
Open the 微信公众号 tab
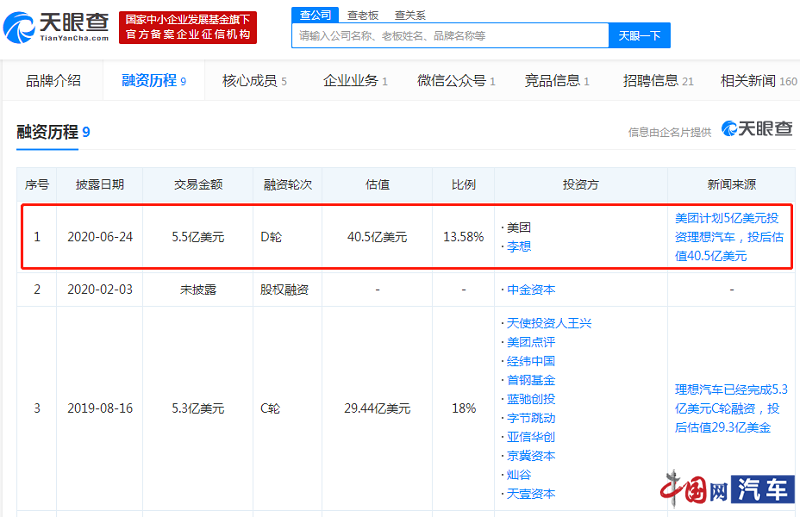pyautogui.click(x=456, y=81)
